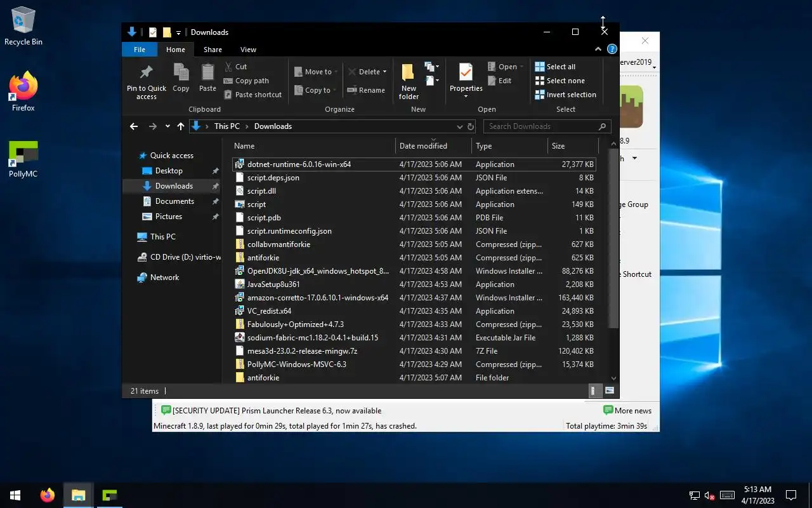Select the dotnet-runtime-6.0.16-win-x64 file
The image size is (812, 508).
click(414, 164)
